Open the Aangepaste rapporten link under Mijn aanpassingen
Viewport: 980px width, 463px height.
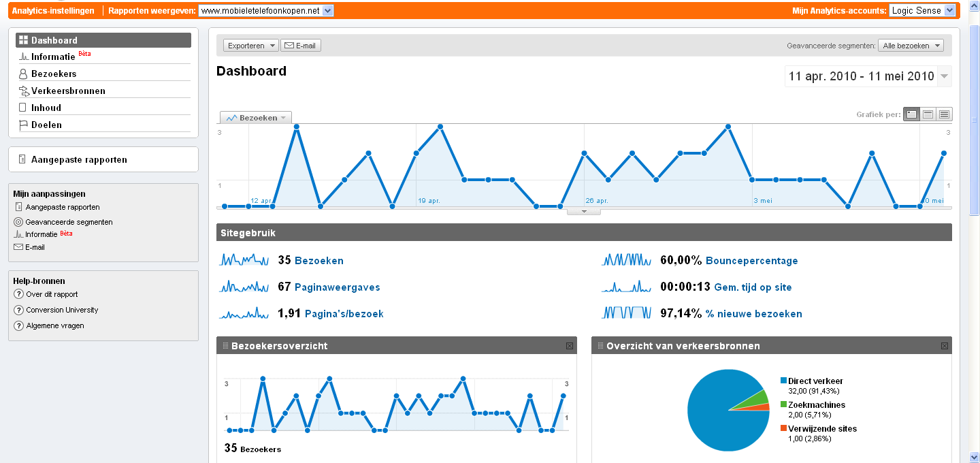click(x=63, y=207)
